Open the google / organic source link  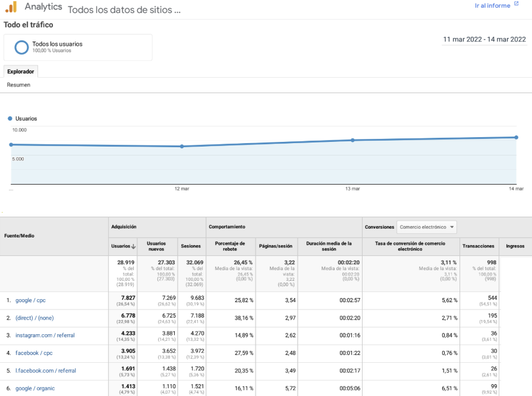(35, 388)
